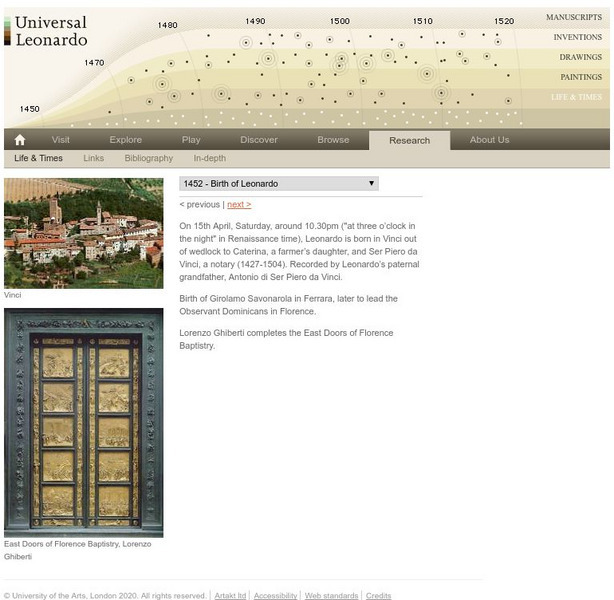Click the Universal Leonardo logo

(x=46, y=31)
